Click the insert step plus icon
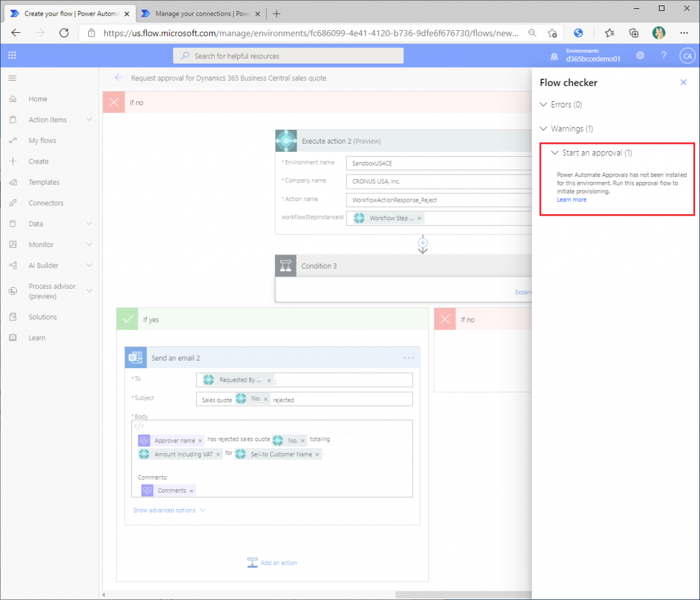This screenshot has width=700, height=600. pos(422,243)
